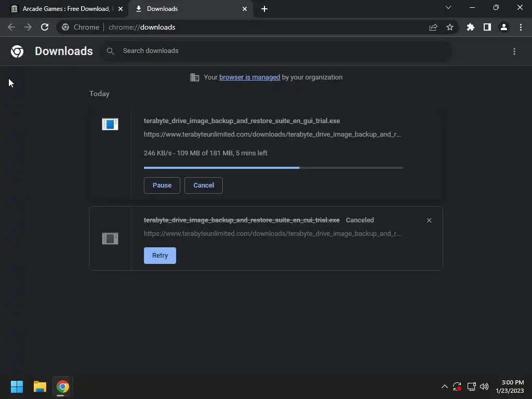Click the Downloads page title
Screen dimensions: 532x399
click(x=64, y=51)
